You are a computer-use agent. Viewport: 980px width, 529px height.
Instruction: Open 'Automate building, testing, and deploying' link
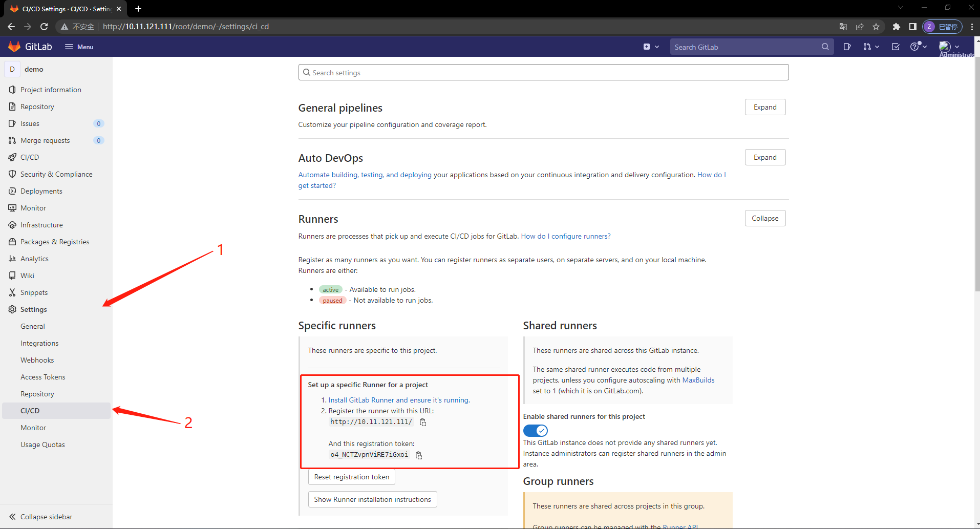(365, 175)
